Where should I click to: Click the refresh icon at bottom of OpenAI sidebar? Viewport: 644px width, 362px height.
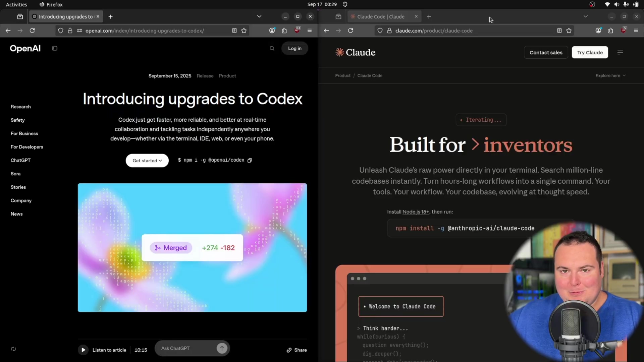(x=13, y=349)
